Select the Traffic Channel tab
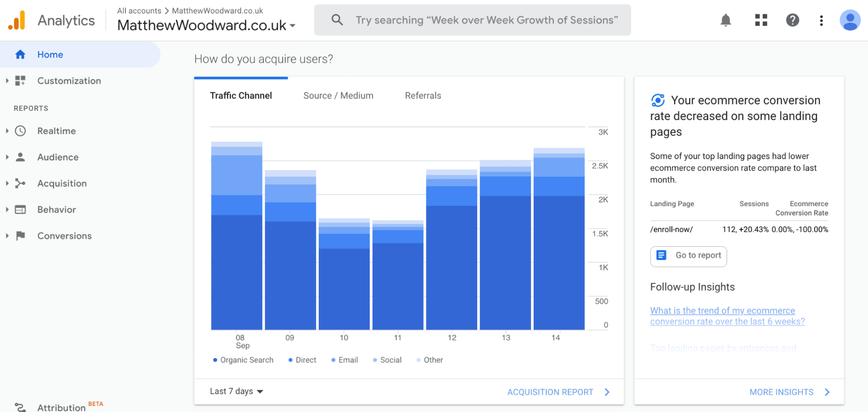 click(241, 96)
